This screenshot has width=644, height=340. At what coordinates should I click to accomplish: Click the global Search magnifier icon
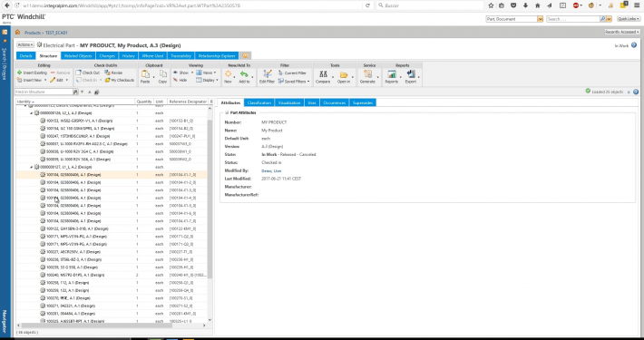tap(602, 19)
